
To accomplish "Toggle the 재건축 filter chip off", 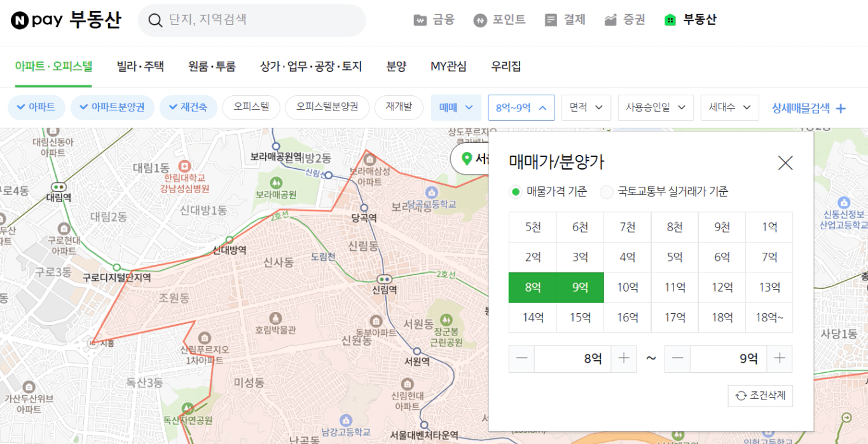I will [188, 107].
